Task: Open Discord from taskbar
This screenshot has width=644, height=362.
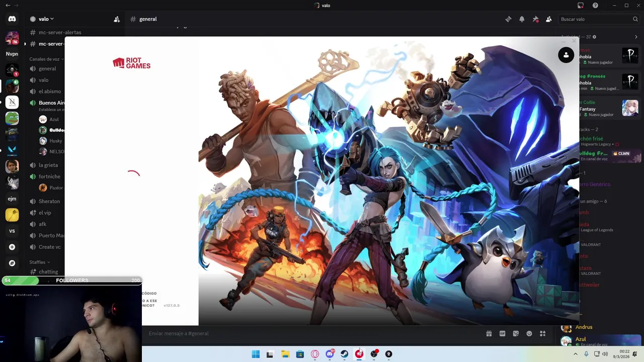Action: (x=330, y=354)
